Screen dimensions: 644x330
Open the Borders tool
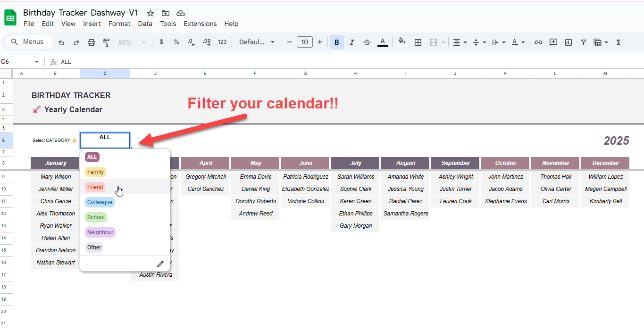[x=418, y=42]
